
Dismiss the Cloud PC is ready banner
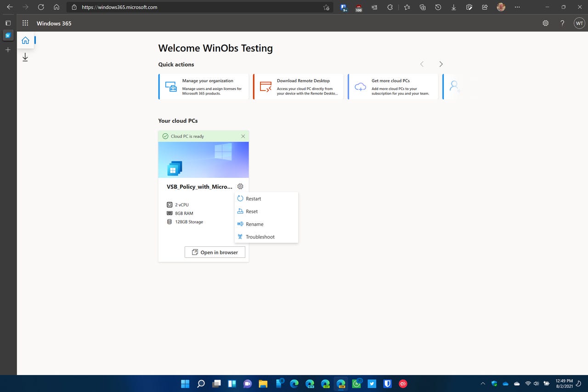click(243, 136)
